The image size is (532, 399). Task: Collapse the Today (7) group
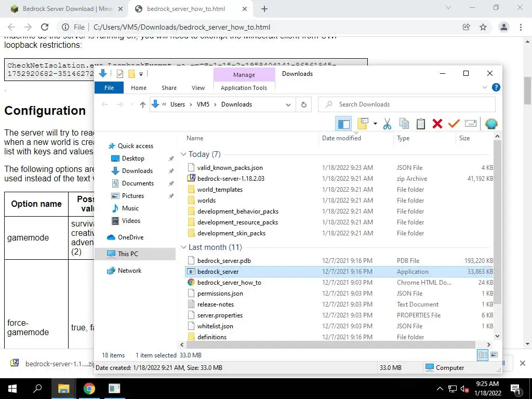[183, 154]
